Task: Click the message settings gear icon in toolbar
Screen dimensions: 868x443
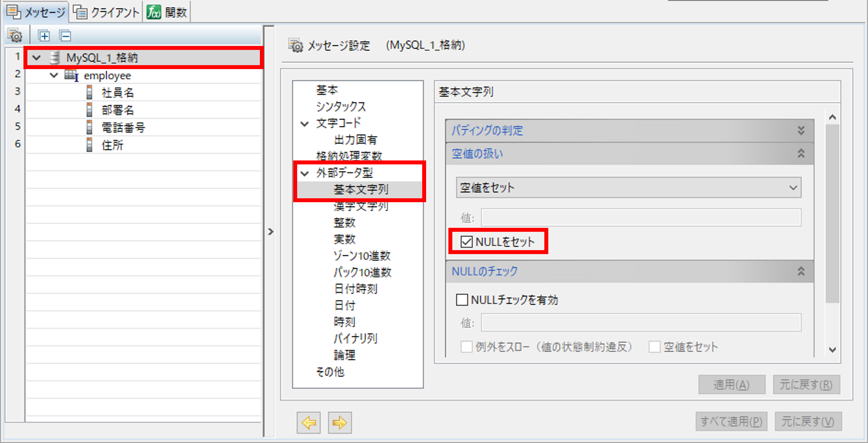Action: (15, 35)
